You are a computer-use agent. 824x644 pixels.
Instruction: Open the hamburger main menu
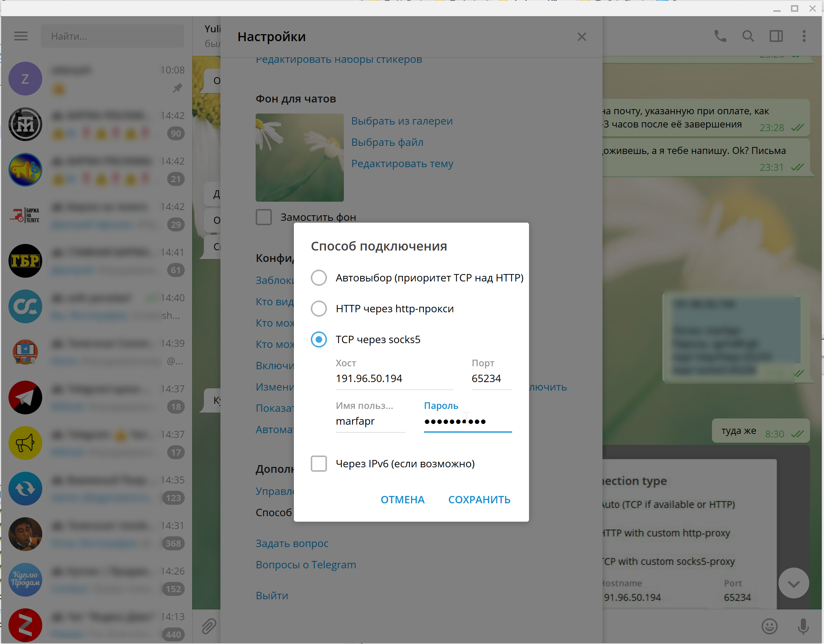tap(21, 36)
